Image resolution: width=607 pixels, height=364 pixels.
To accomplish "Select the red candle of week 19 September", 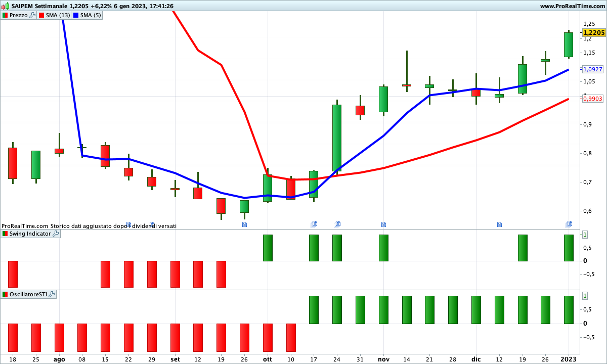I will tap(221, 206).
